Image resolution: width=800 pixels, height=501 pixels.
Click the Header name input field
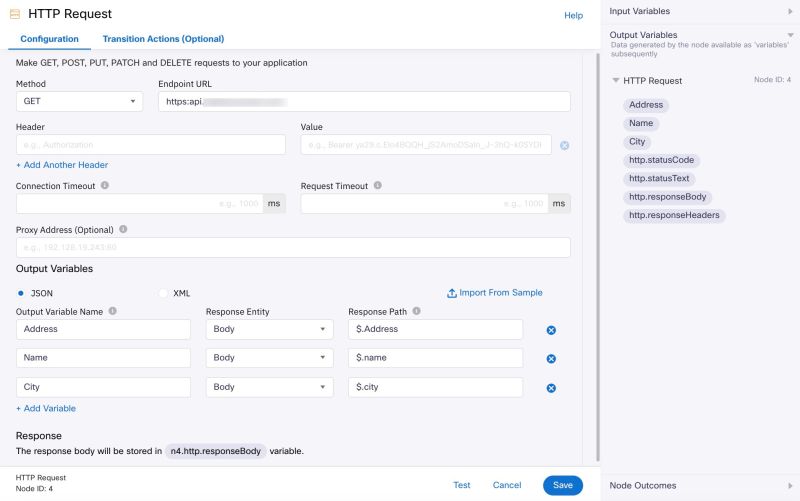coord(151,145)
